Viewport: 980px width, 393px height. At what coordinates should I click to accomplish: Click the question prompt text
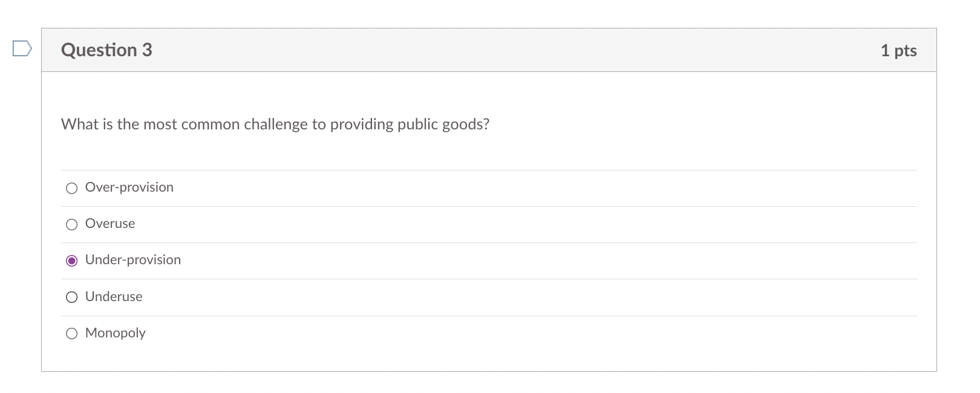coord(275,124)
